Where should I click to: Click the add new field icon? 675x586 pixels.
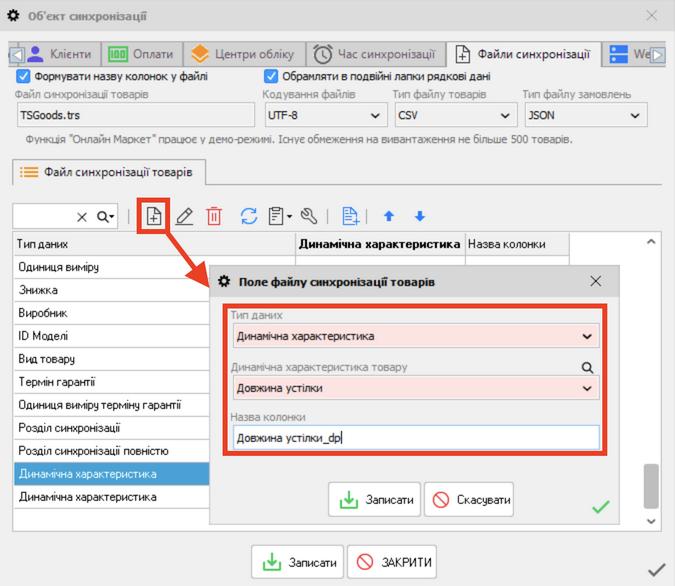pos(153,216)
